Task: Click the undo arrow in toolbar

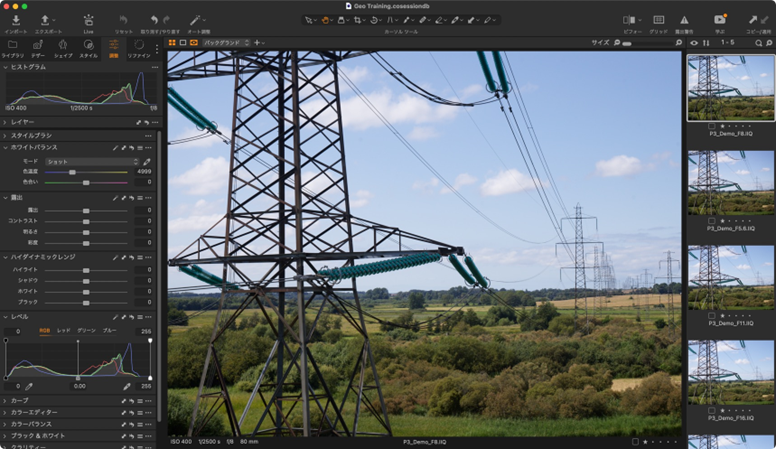Action: click(154, 20)
